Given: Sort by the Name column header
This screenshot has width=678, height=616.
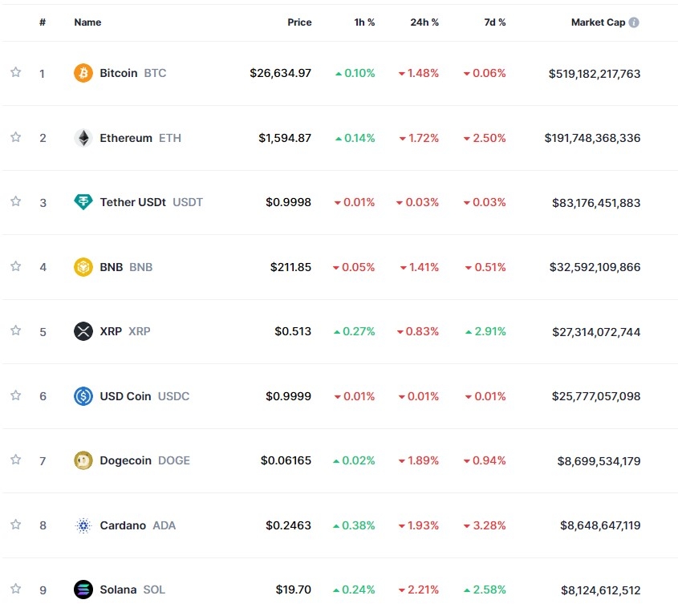Looking at the screenshot, I should point(87,22).
